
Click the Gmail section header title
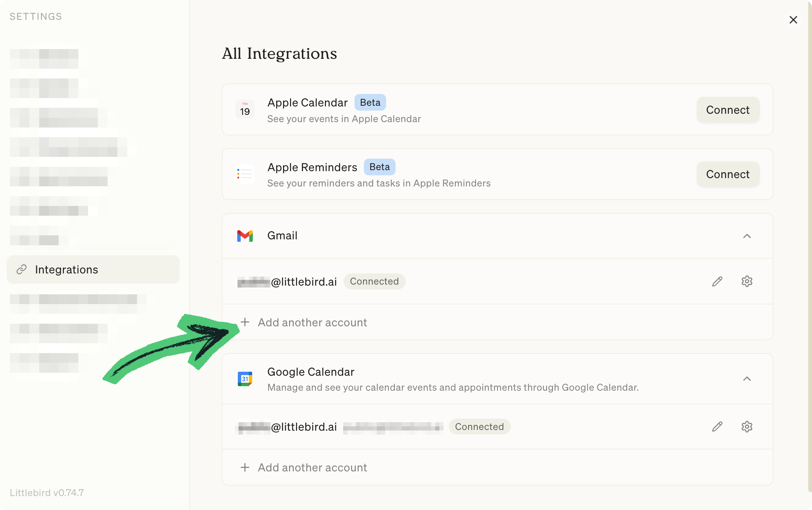tap(282, 236)
